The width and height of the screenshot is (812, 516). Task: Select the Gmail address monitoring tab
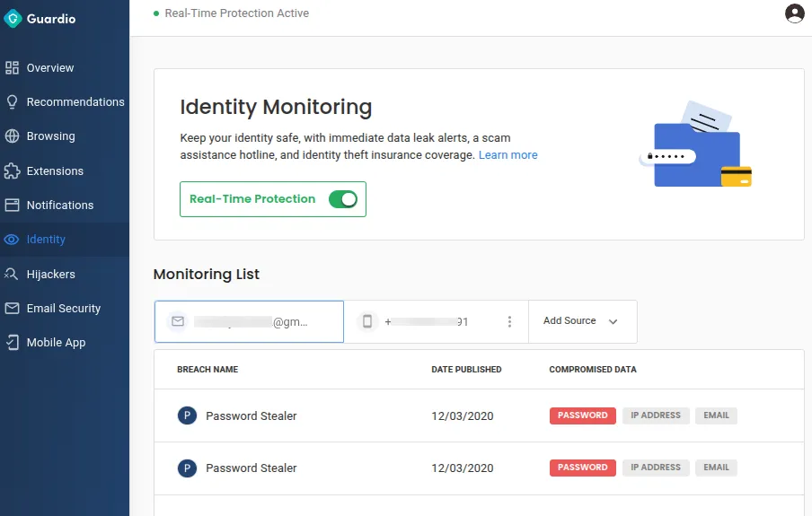249,321
